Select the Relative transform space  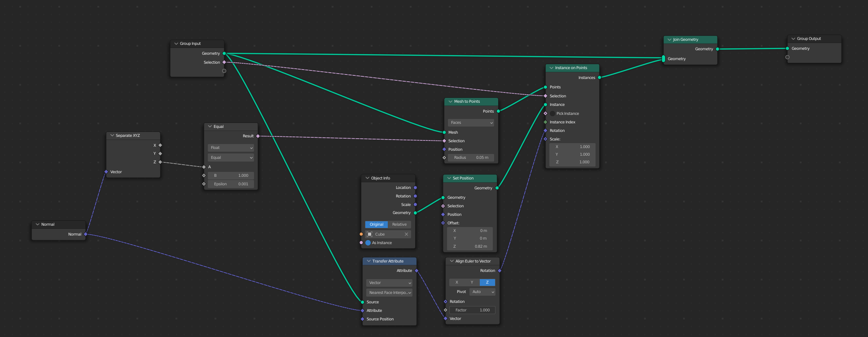pos(399,224)
